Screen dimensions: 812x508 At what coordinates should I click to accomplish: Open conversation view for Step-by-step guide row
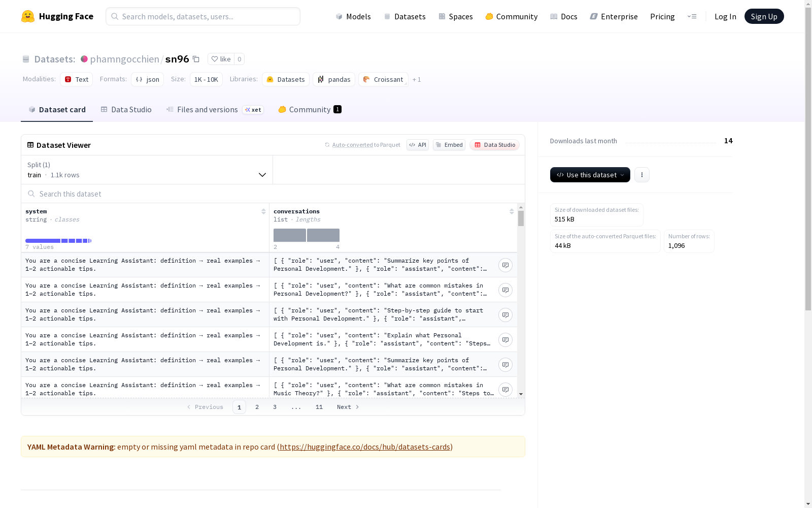pos(505,315)
